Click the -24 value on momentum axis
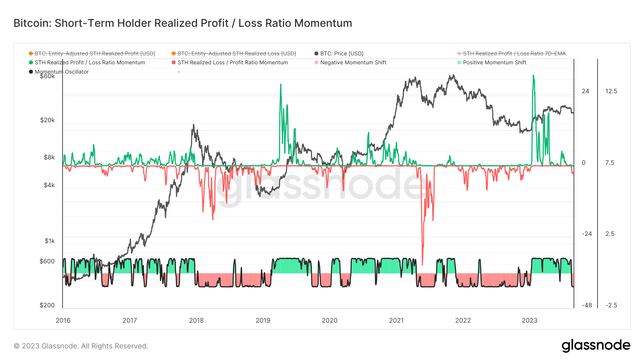 click(x=587, y=234)
